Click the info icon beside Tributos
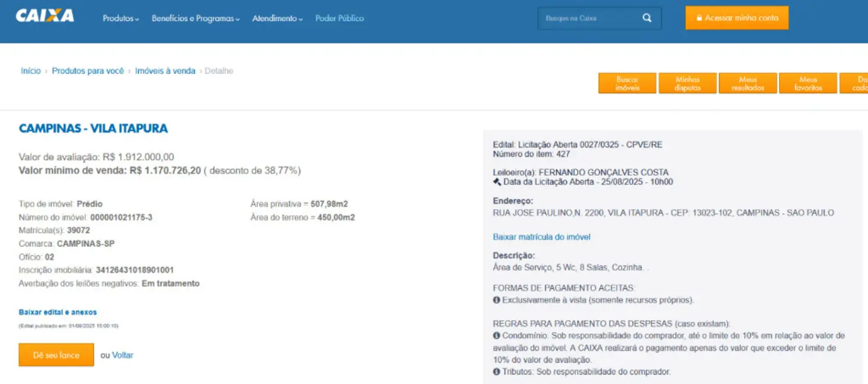 click(496, 372)
